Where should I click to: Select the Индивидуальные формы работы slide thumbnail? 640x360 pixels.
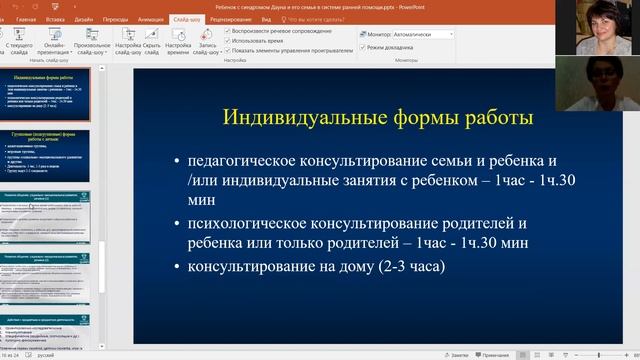coord(44,95)
